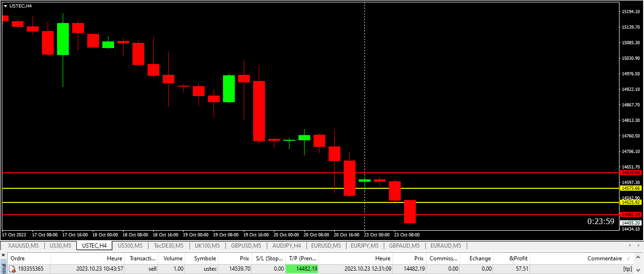Switch to the AUDJPY,H4 chart tab
The width and height of the screenshot is (644, 274).
click(287, 246)
